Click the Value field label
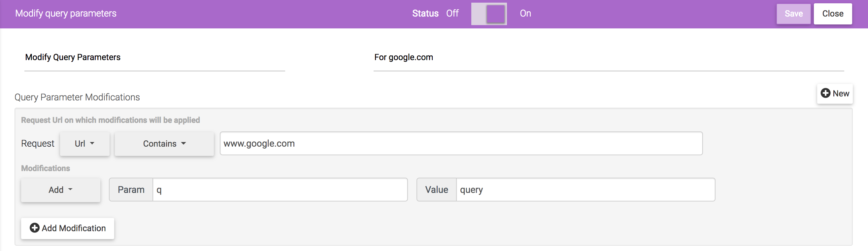The height and width of the screenshot is (251, 868). pos(436,190)
